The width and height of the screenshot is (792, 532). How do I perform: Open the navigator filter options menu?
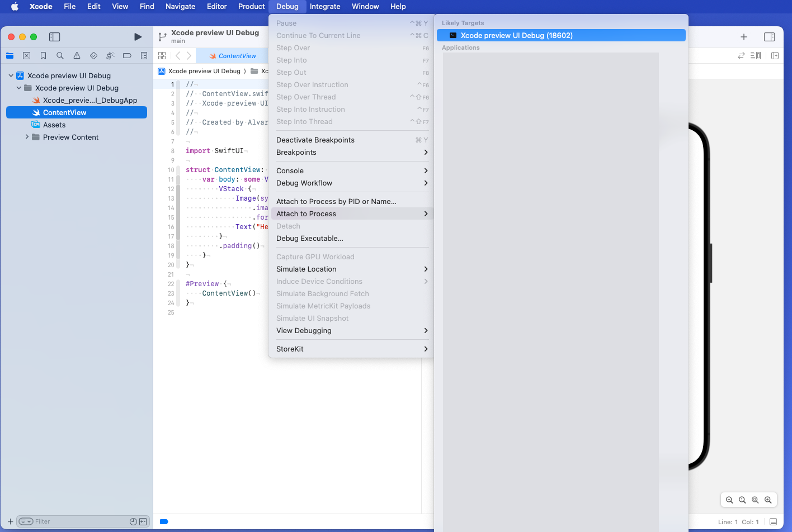pyautogui.click(x=26, y=521)
